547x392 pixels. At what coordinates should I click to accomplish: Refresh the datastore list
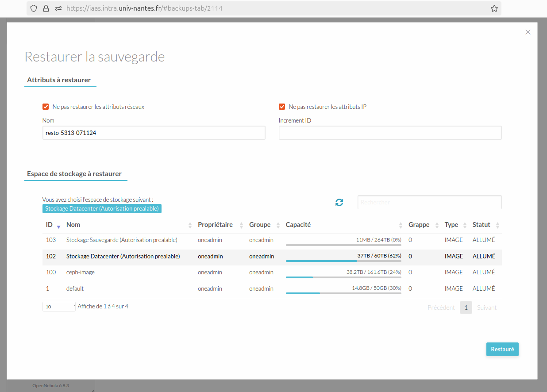[x=339, y=202]
